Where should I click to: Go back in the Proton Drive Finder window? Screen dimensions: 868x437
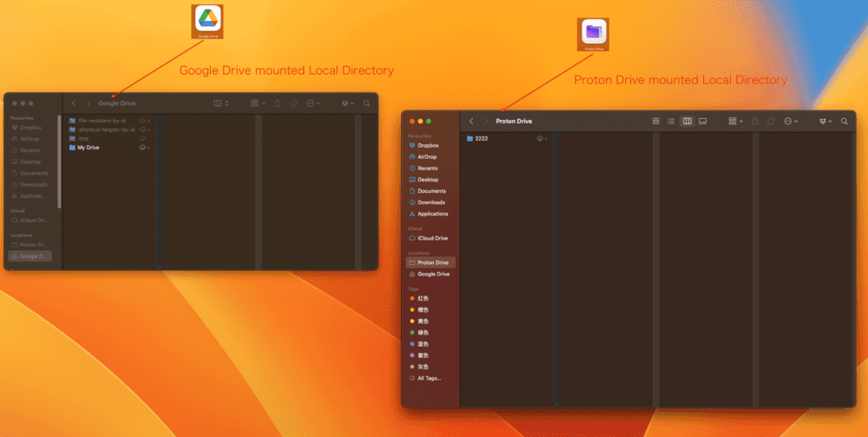click(471, 122)
